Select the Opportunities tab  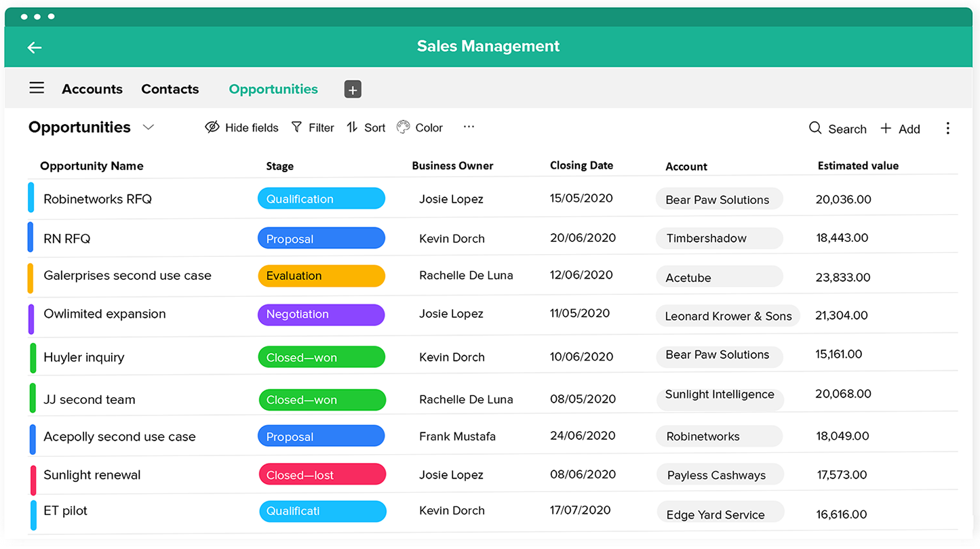[x=273, y=89]
